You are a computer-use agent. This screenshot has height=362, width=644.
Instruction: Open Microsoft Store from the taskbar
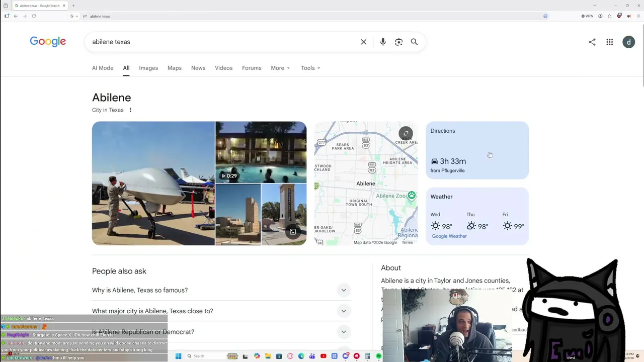[279, 356]
